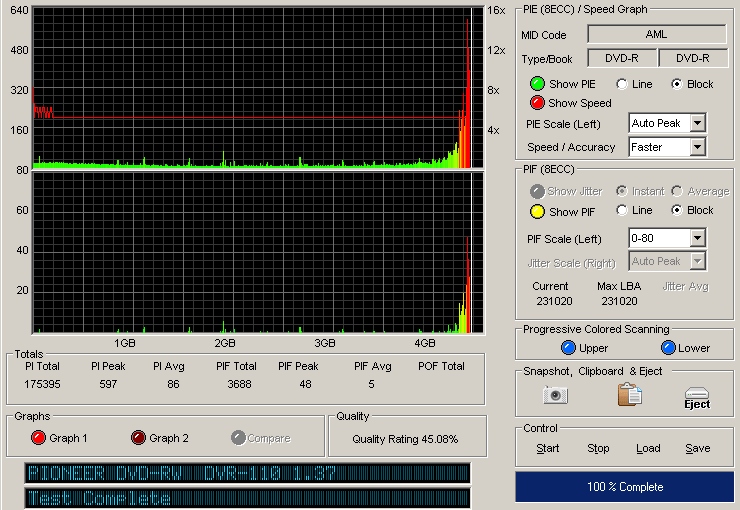The width and height of the screenshot is (740, 510).
Task: Select Line mode for PIE graph
Action: tap(622, 84)
